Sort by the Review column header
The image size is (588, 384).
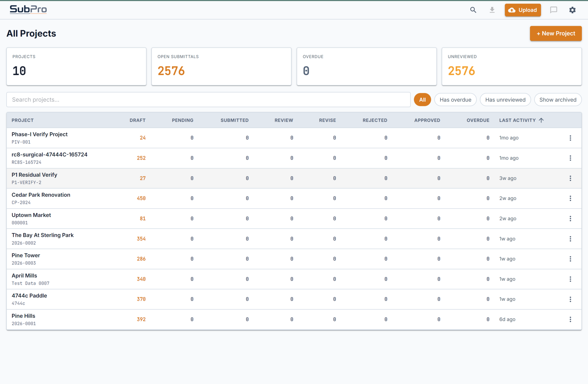pos(284,120)
